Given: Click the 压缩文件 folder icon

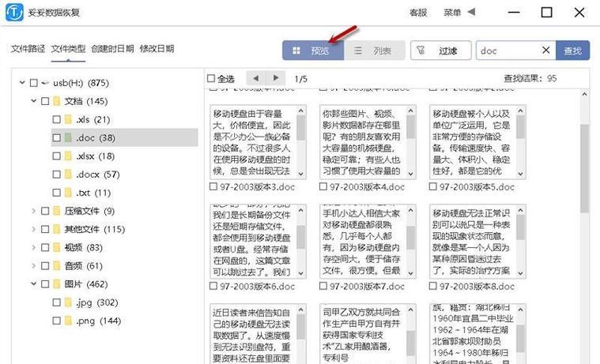Looking at the screenshot, I should point(57,211).
